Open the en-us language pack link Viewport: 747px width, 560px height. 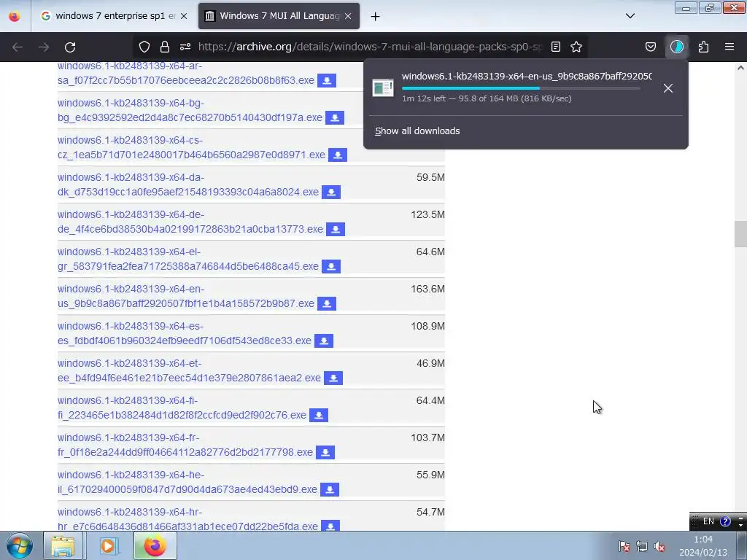click(x=186, y=296)
